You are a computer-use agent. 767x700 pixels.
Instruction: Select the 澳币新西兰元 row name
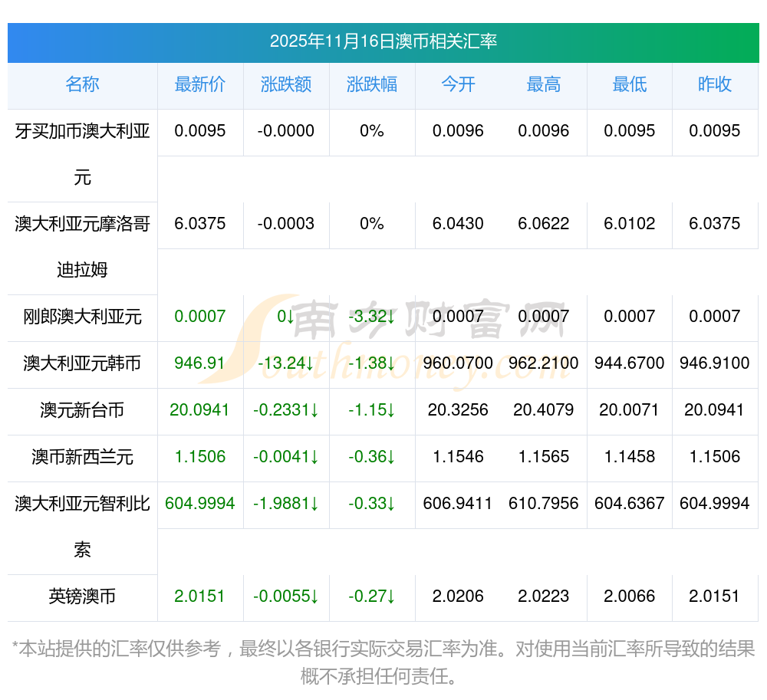tap(82, 457)
